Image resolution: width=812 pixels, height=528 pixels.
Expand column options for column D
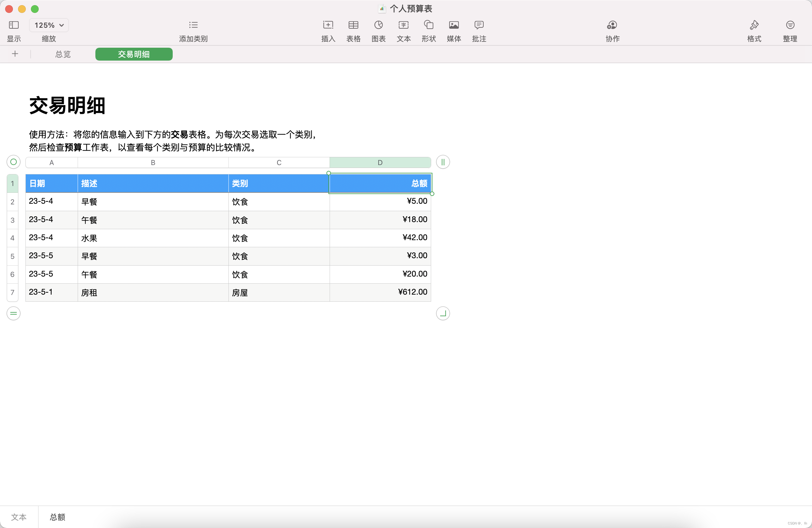click(442, 162)
